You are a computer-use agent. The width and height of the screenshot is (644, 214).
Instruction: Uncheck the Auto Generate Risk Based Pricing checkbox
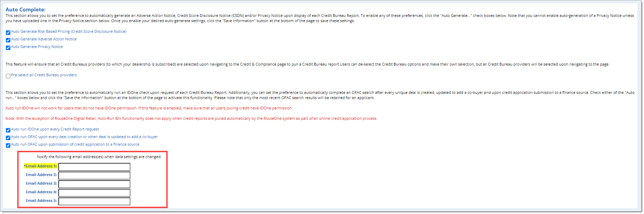[8, 32]
